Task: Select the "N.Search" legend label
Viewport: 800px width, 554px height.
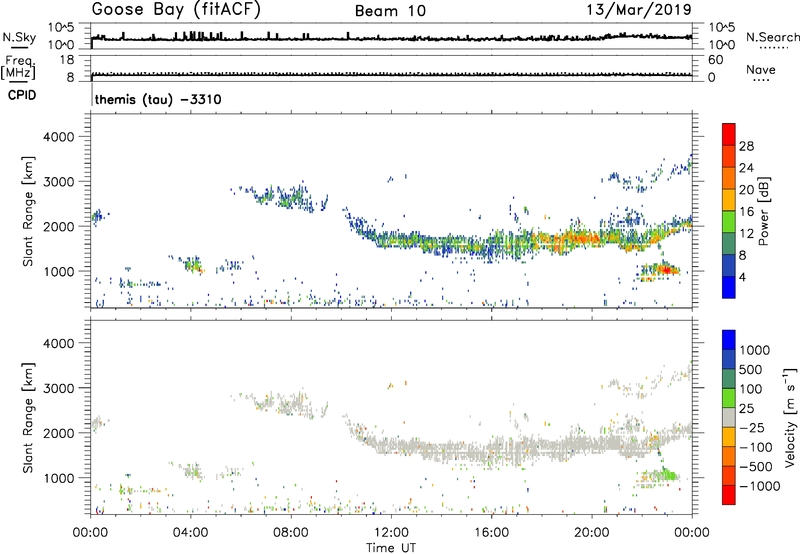Action: (772, 37)
